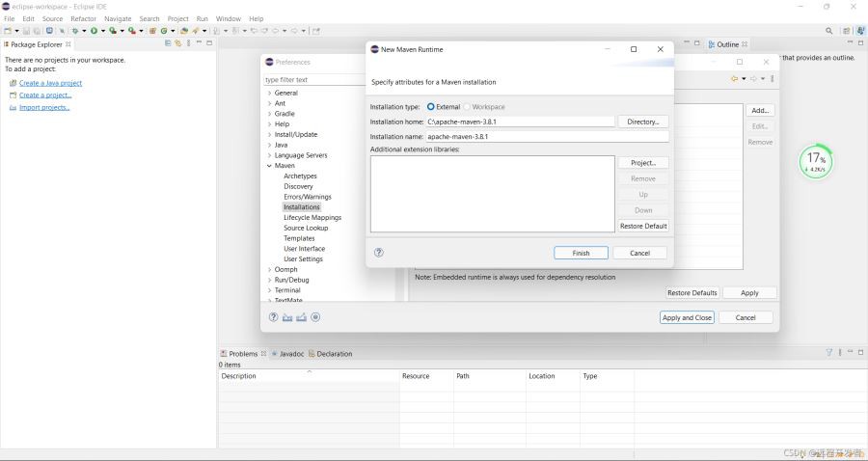Click the Restore Default button
The height and width of the screenshot is (461, 868).
tap(642, 226)
